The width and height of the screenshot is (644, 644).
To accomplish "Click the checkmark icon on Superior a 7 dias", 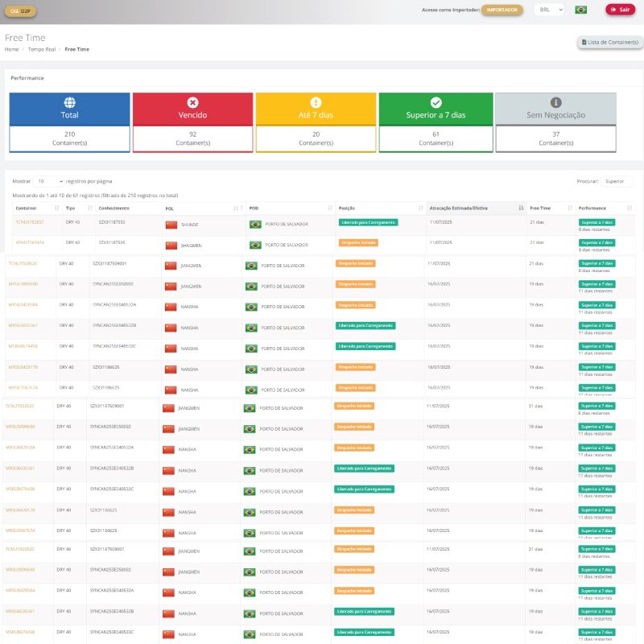I will (x=436, y=102).
